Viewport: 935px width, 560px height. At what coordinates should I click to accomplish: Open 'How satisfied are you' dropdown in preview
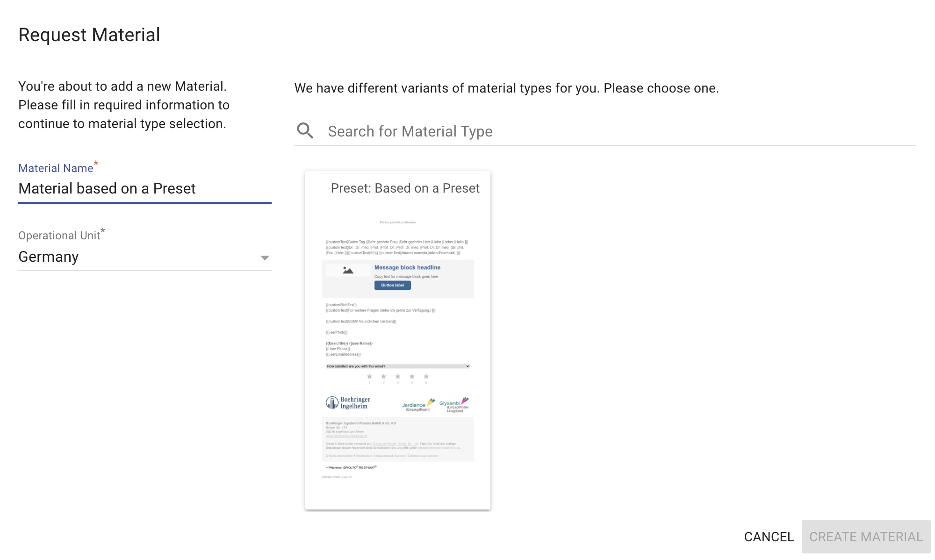tap(397, 366)
